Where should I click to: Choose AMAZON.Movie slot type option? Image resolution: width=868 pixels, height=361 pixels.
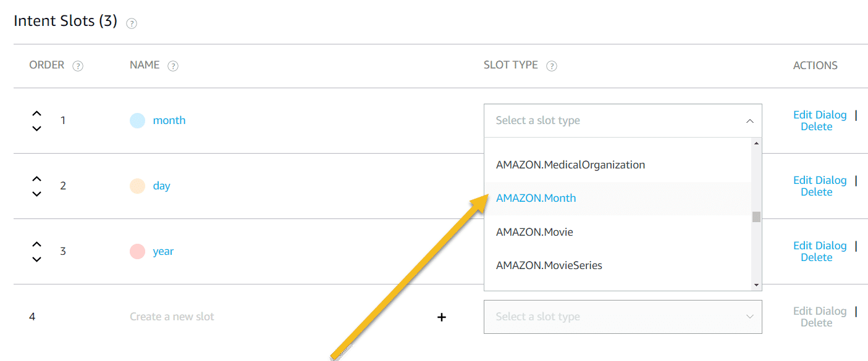(534, 232)
